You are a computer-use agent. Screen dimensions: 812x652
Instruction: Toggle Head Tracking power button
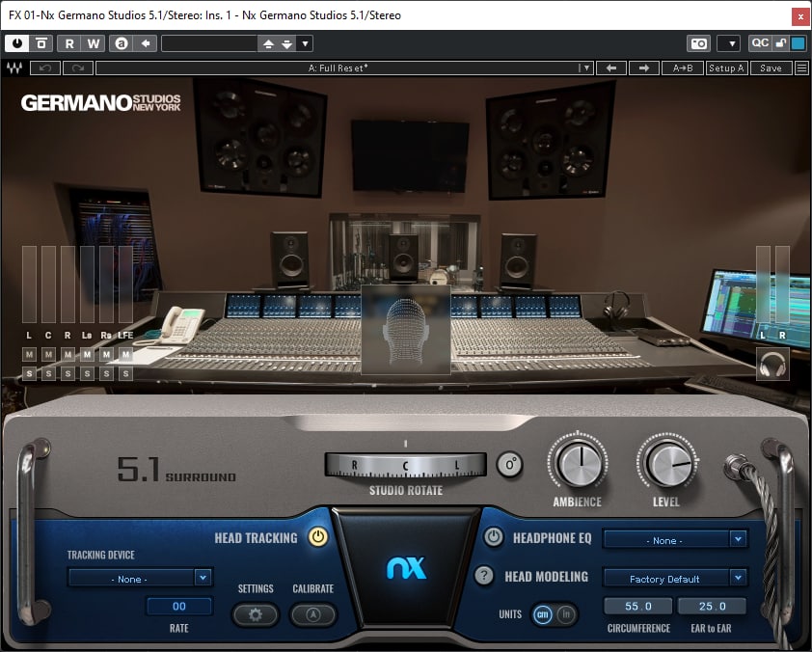coord(318,536)
